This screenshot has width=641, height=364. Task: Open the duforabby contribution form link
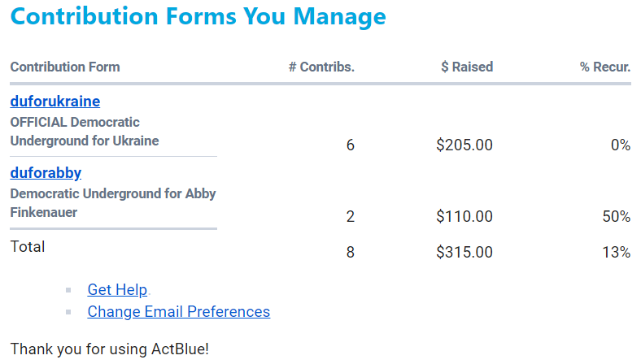(46, 173)
